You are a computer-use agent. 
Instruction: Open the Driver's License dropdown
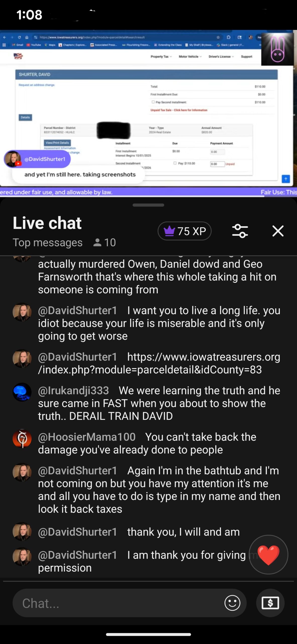pyautogui.click(x=221, y=57)
